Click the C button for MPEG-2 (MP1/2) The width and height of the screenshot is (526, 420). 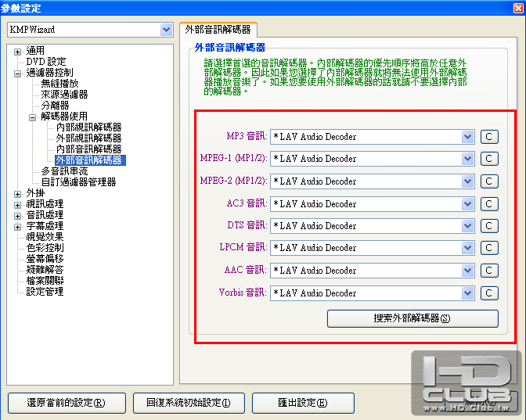pyautogui.click(x=489, y=181)
